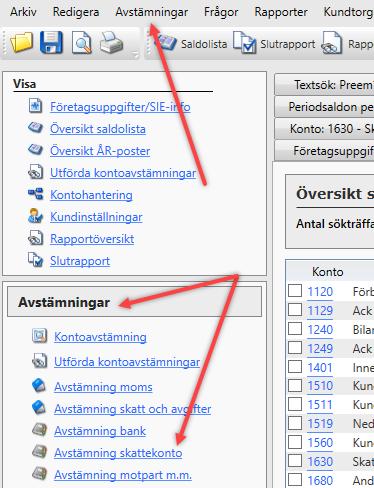The height and width of the screenshot is (488, 374).
Task: Open print preview via magnifier page icon
Action: point(82,43)
